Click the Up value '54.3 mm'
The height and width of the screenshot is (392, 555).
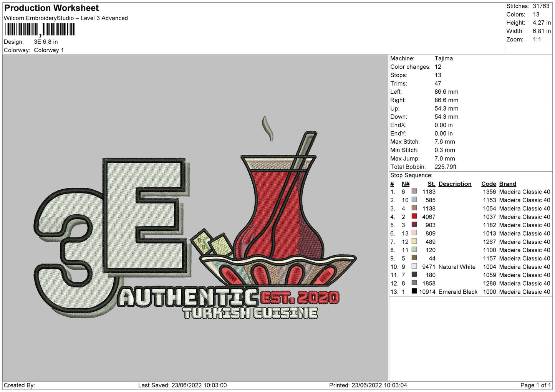[446, 108]
